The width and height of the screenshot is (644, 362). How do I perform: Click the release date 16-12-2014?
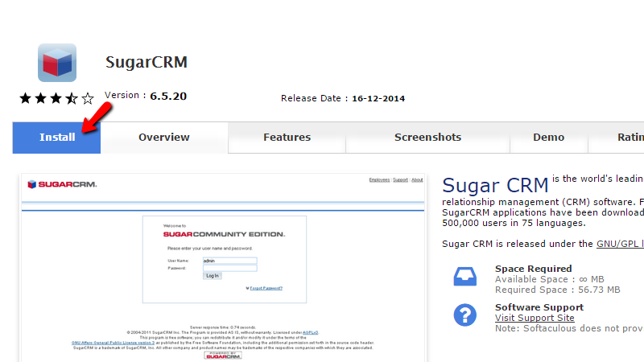pyautogui.click(x=378, y=98)
